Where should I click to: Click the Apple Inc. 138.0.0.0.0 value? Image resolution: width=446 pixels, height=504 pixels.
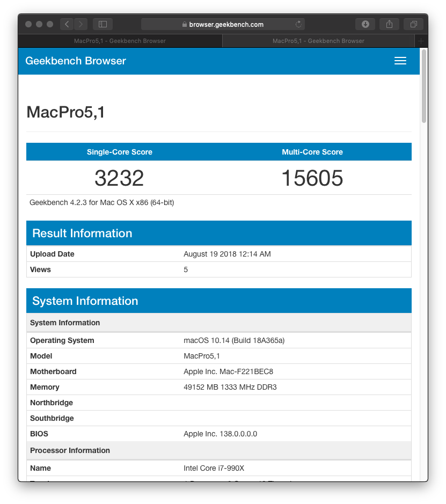[x=221, y=434]
